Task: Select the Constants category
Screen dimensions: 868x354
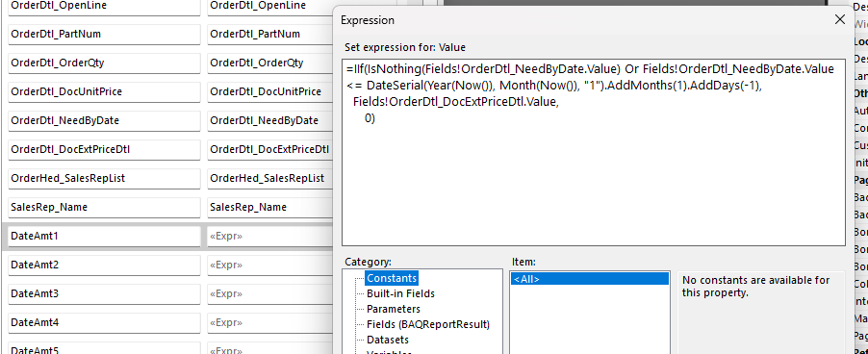Action: coord(392,278)
